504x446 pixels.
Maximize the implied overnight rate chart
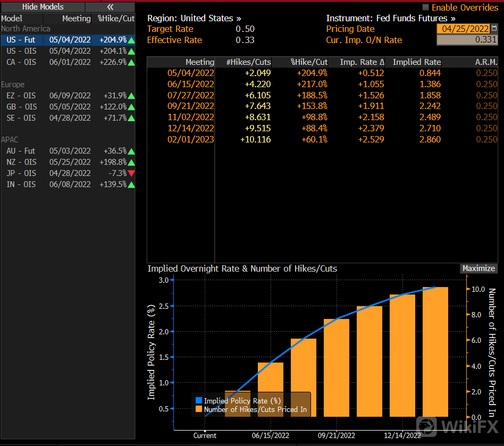(x=478, y=268)
